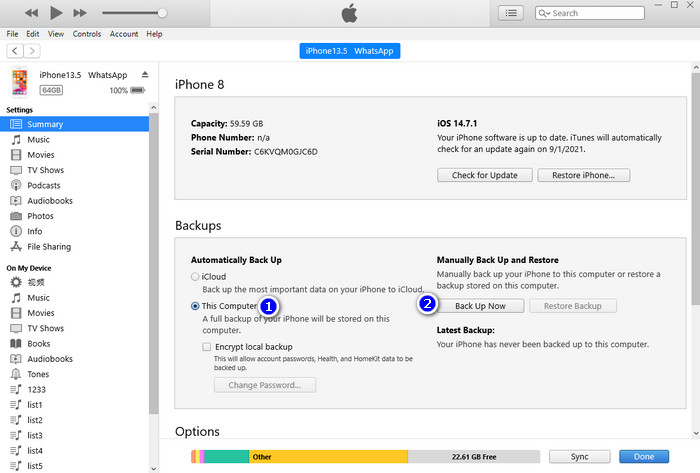Open the Help menu

(154, 34)
